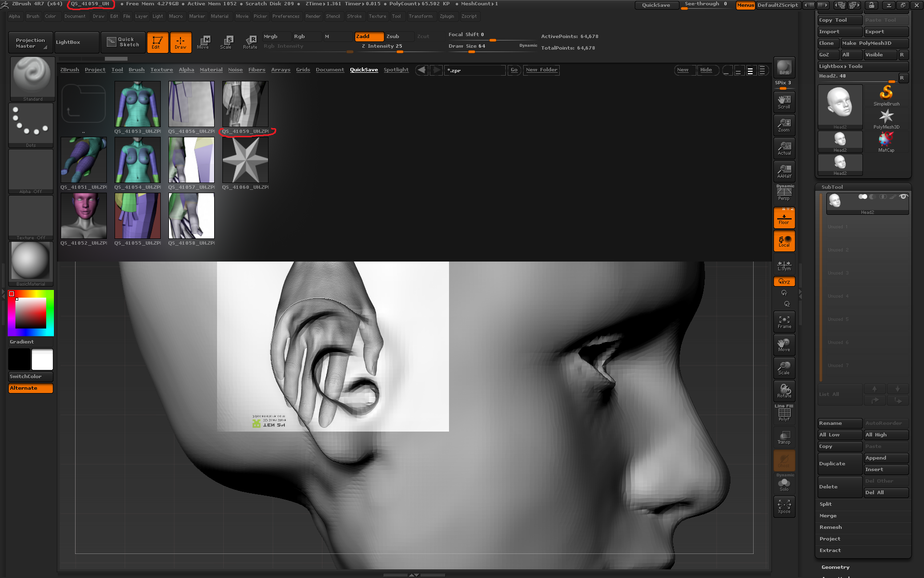
Task: Select the Move tool in ZBrush toolbar
Action: tap(204, 42)
